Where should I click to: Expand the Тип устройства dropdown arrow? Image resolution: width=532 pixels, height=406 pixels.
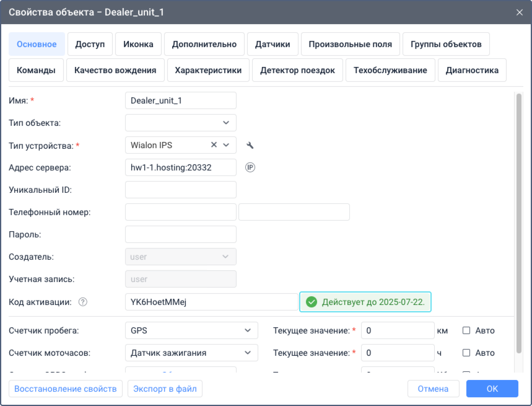(226, 145)
